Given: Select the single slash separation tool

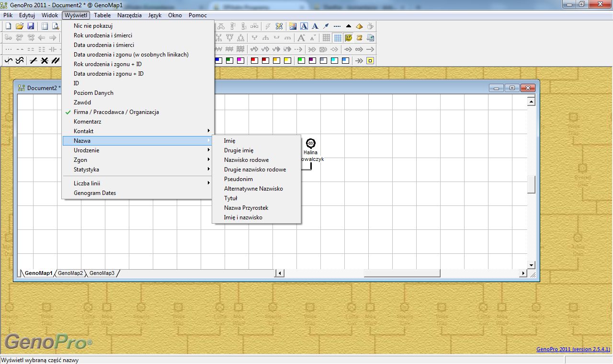Looking at the screenshot, I should 33,60.
